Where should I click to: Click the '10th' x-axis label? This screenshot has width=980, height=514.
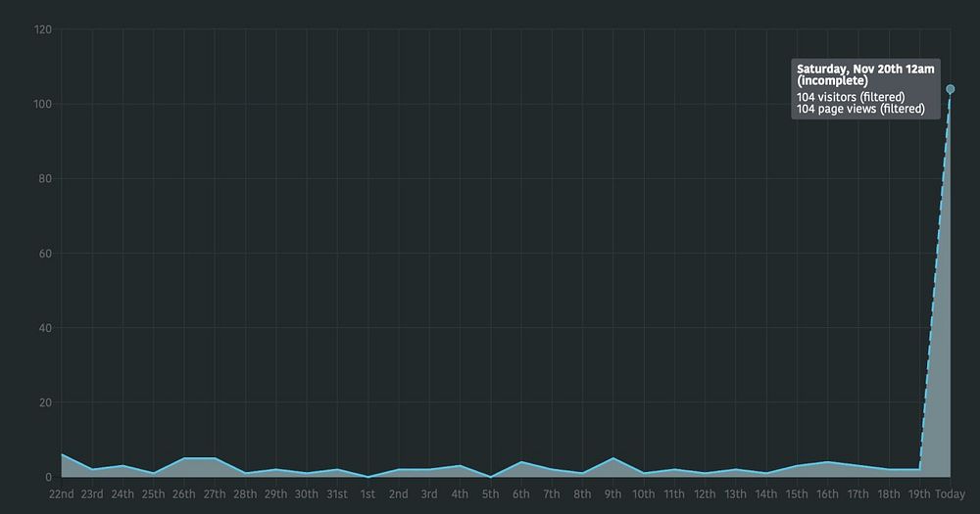pyautogui.click(x=643, y=494)
